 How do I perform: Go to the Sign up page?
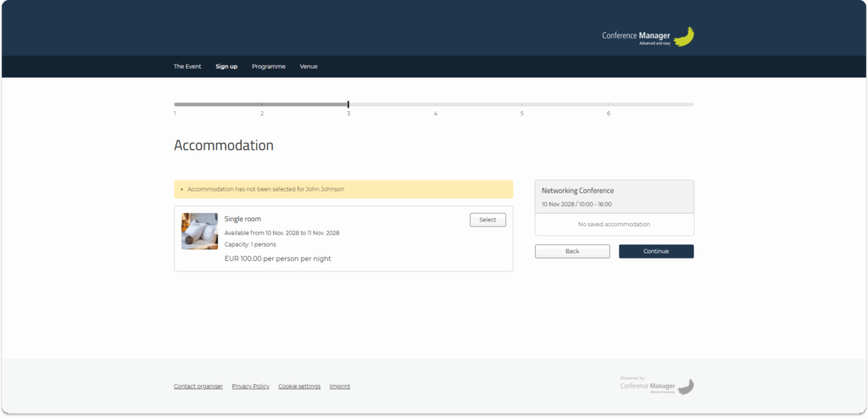click(x=226, y=66)
